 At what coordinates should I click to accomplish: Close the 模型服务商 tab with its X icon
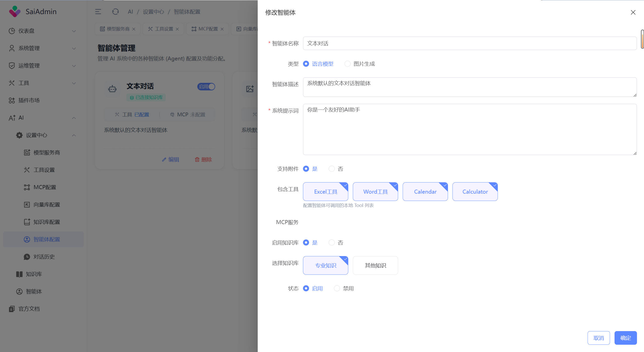coord(134,29)
